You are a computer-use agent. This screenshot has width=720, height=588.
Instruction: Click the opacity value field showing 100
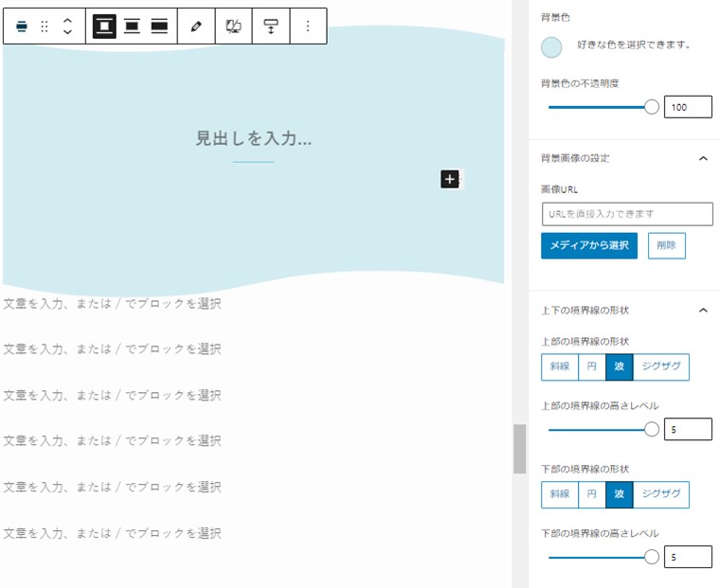tap(688, 107)
